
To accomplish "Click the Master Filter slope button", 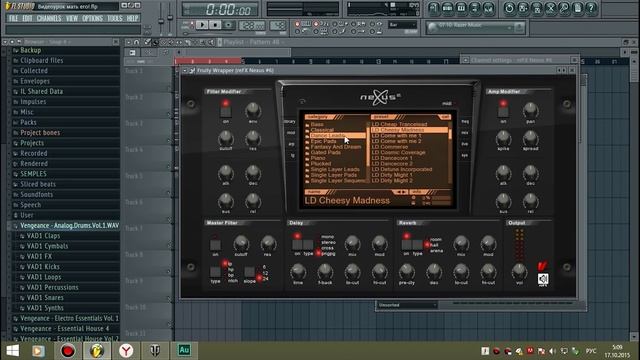I will [249, 272].
